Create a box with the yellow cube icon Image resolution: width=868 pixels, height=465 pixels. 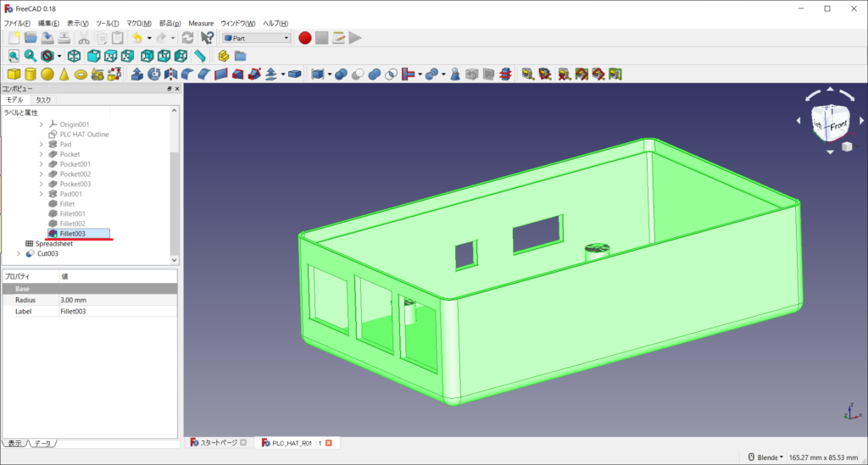(14, 75)
